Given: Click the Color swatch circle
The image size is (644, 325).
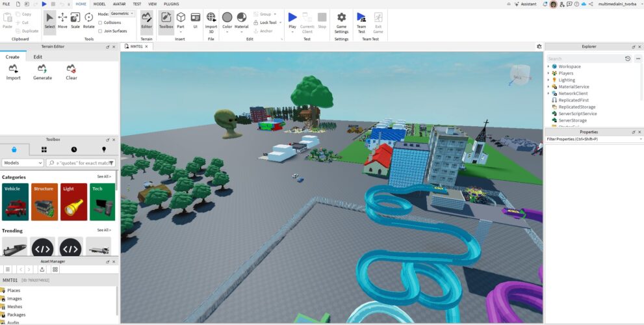Looking at the screenshot, I should tap(227, 18).
